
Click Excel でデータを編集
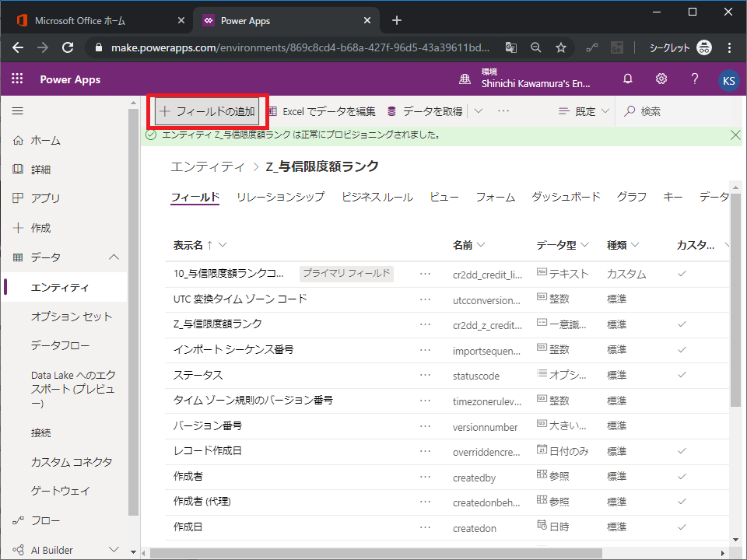[321, 111]
